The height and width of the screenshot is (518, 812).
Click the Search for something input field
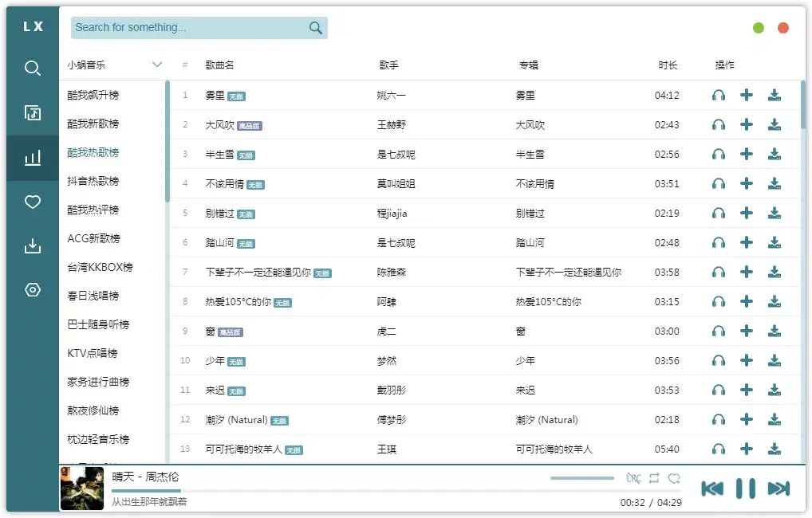199,27
